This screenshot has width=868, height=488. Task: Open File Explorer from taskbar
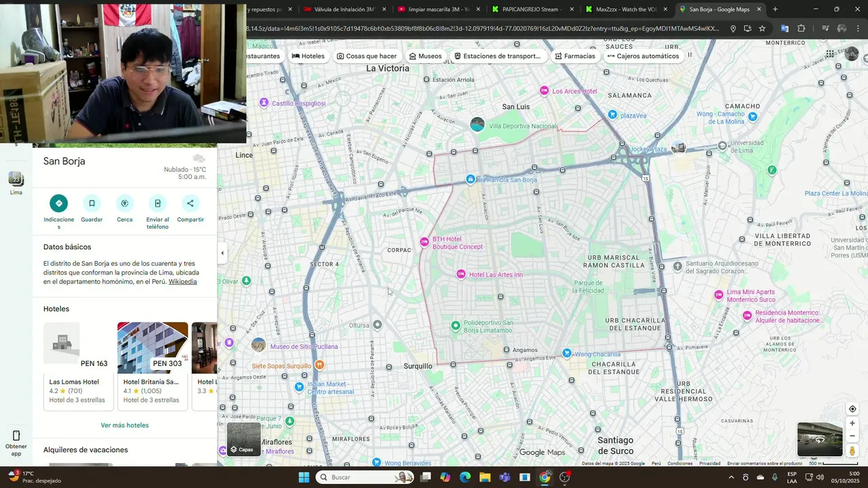(x=485, y=477)
